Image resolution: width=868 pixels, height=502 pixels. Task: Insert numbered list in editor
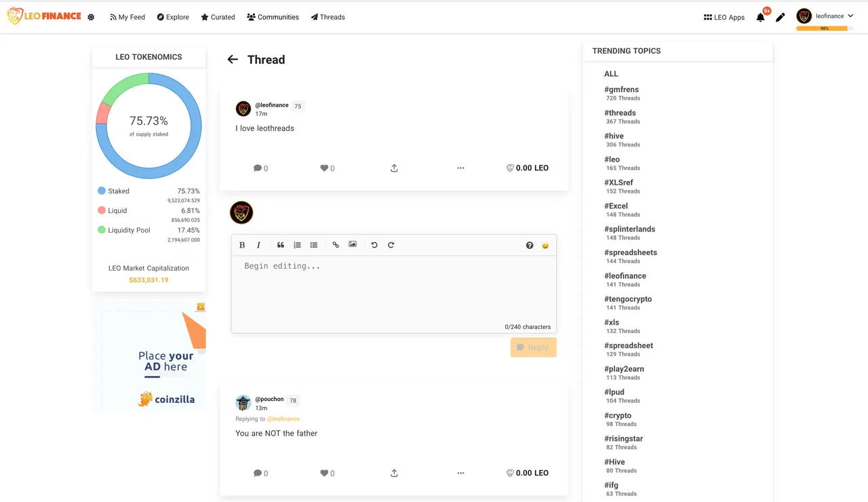tap(297, 245)
